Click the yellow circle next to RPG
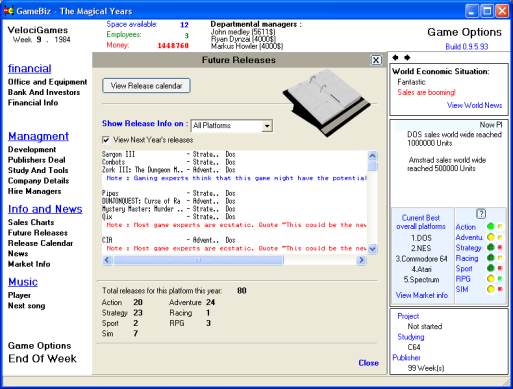 [491, 278]
